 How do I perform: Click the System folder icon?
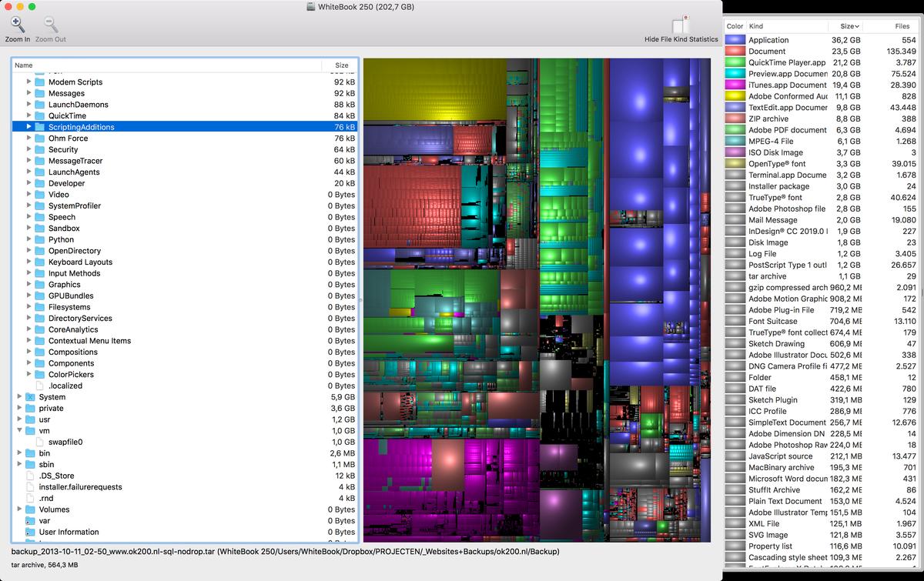pos(31,397)
